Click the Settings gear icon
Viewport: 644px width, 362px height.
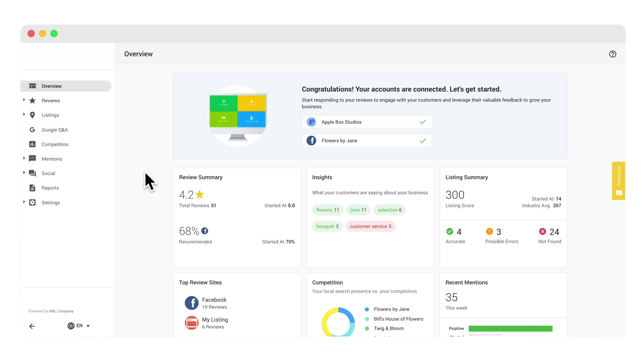coord(32,202)
